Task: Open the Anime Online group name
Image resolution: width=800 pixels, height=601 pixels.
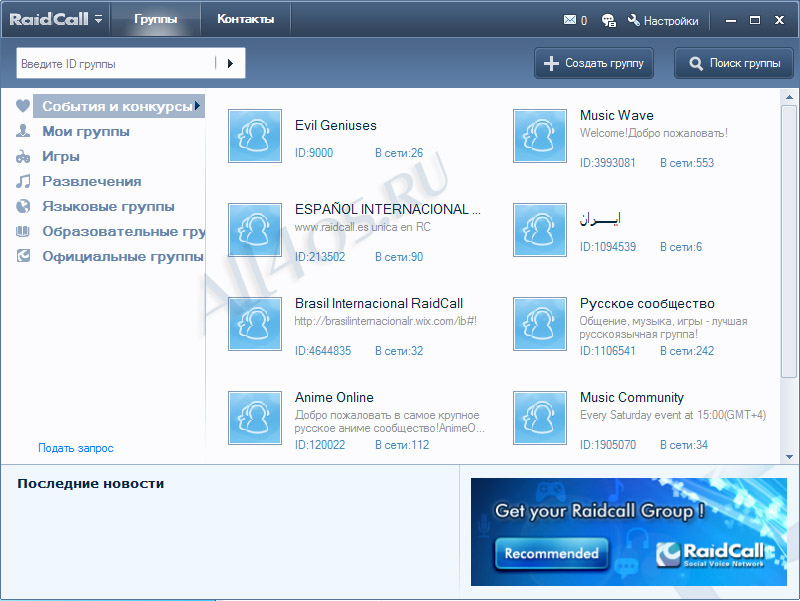Action: coord(334,397)
